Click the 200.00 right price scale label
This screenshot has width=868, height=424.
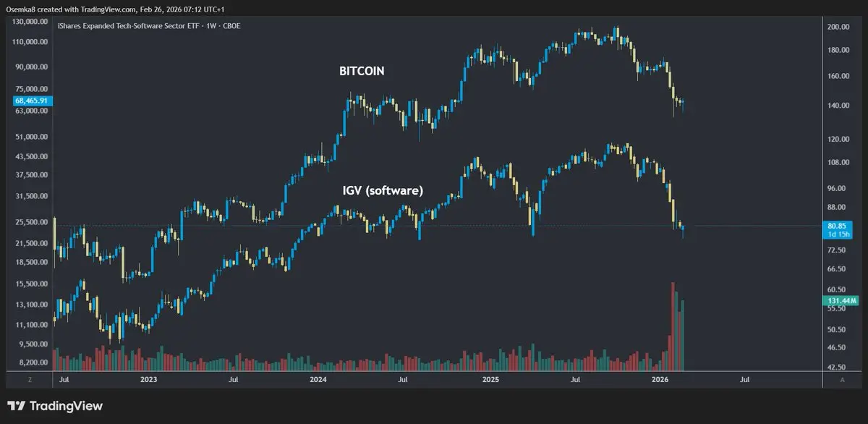[x=838, y=27]
